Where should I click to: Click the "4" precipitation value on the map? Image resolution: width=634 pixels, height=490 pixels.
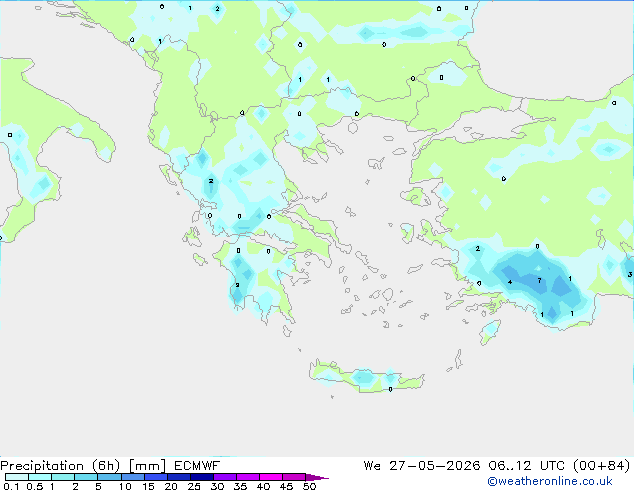(x=510, y=282)
